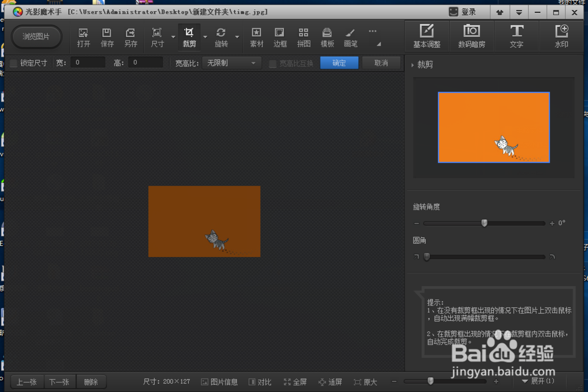Open the 拼图 collage tool

[304, 38]
